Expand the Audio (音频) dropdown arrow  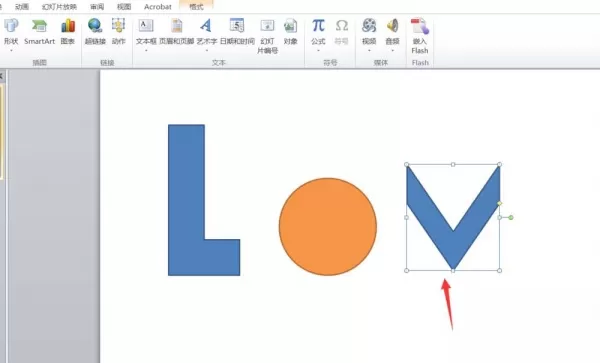pyautogui.click(x=392, y=50)
